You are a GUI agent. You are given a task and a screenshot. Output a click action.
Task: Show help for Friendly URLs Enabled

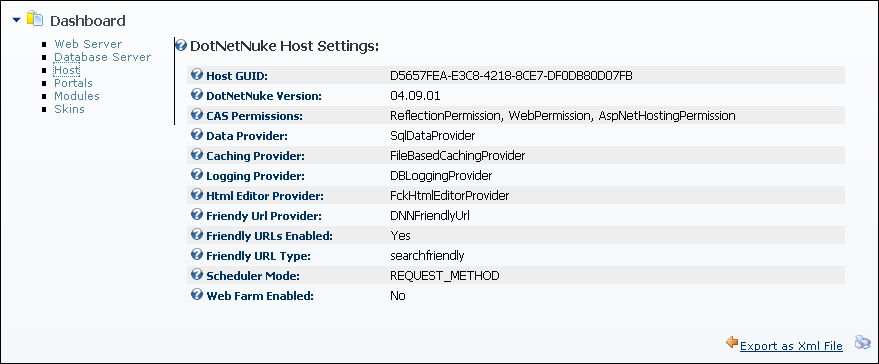pos(197,235)
